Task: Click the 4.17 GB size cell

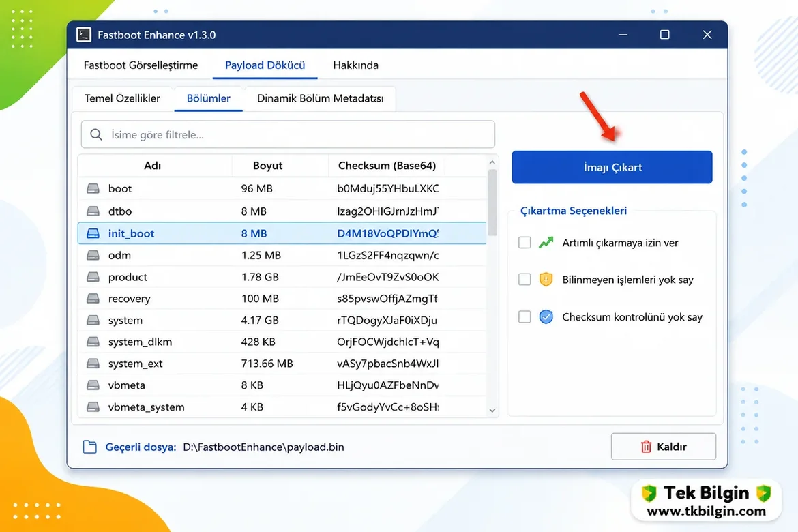Action: tap(260, 320)
